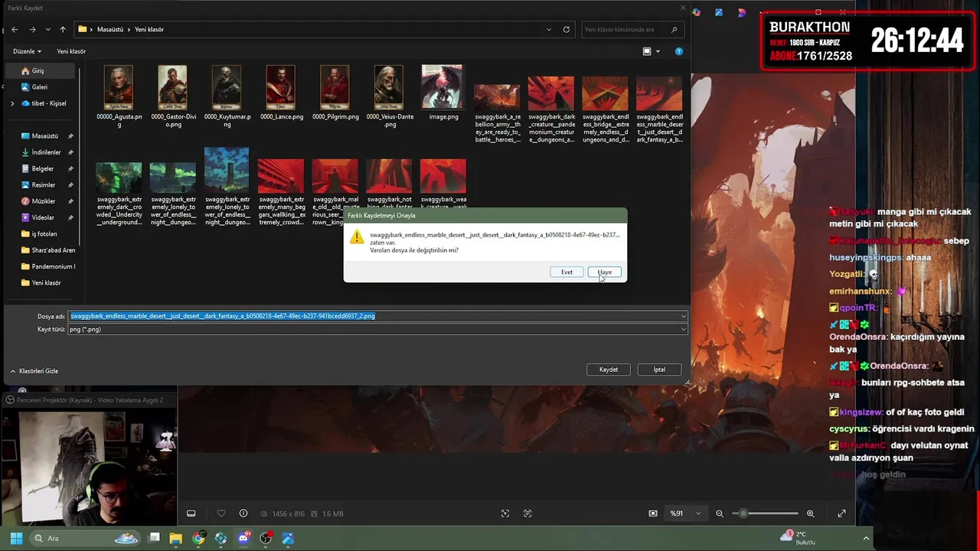Click the text scan icon in Photos

point(528,514)
